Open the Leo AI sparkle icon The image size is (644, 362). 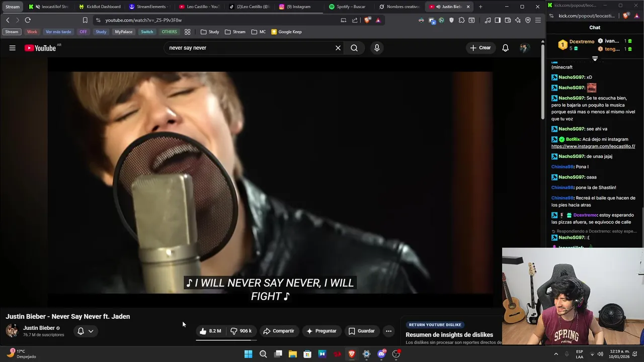pos(518,20)
